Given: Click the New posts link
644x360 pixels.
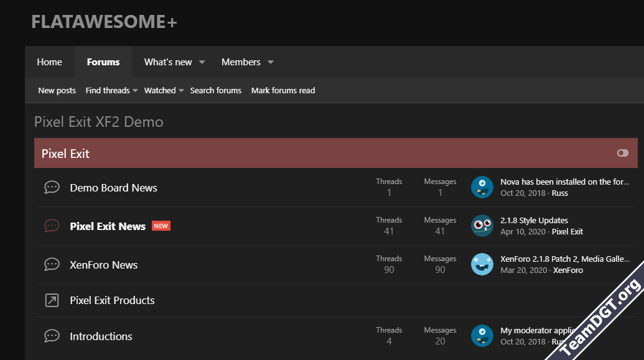Looking at the screenshot, I should [57, 91].
